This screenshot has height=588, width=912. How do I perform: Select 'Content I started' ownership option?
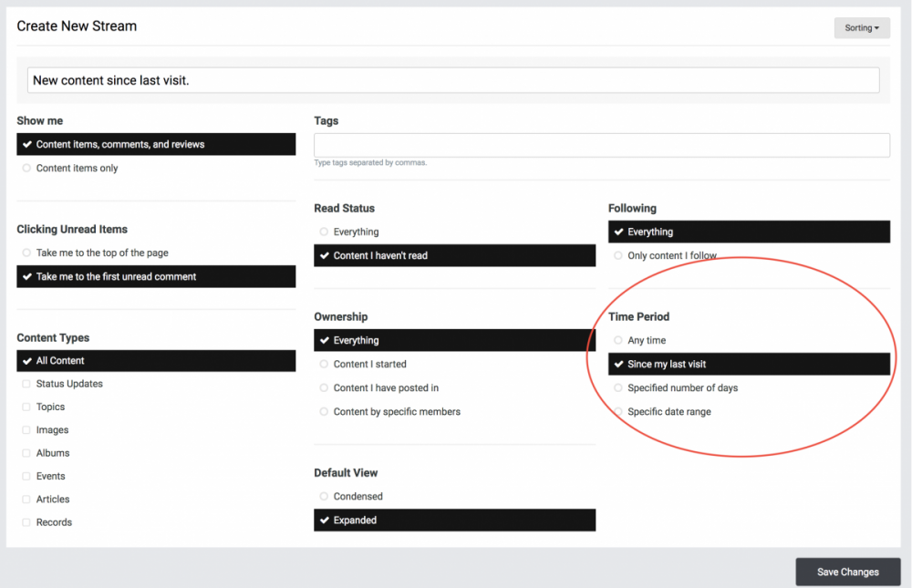[368, 365]
